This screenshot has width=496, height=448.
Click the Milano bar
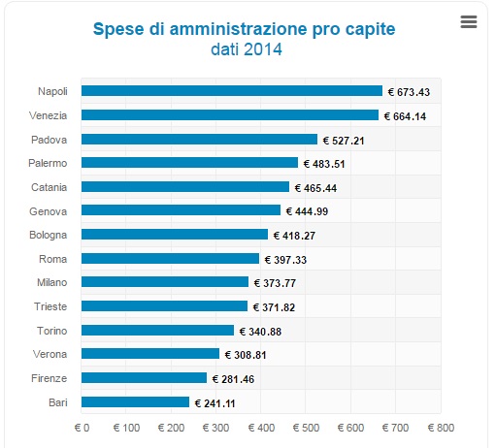tap(165, 282)
